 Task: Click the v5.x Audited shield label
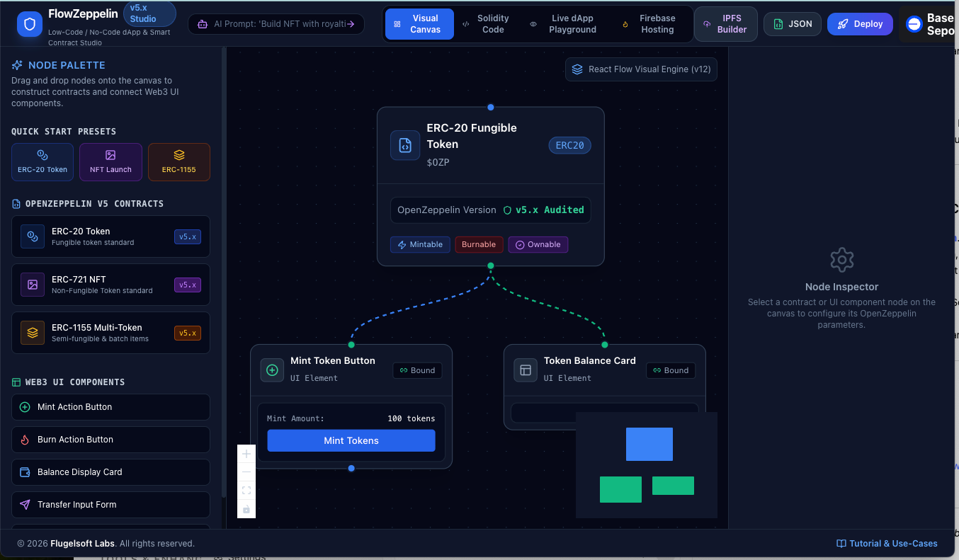point(544,210)
